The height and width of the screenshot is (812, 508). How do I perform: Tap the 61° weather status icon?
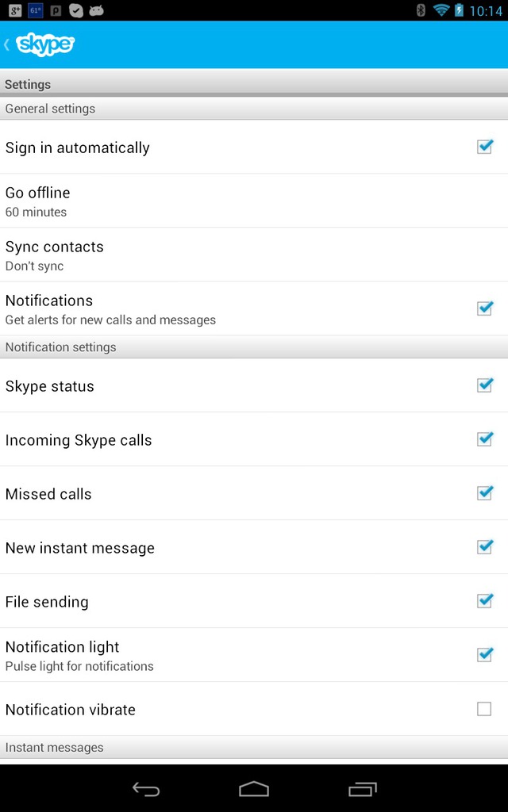(x=35, y=10)
